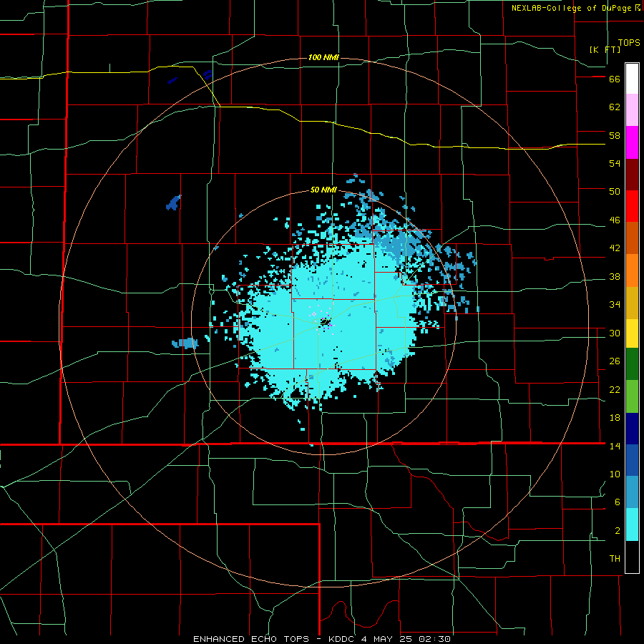Viewport: 644px width, 644px height.
Task: Select the burnt orange-brown legend swatch
Action: pyautogui.click(x=632, y=238)
